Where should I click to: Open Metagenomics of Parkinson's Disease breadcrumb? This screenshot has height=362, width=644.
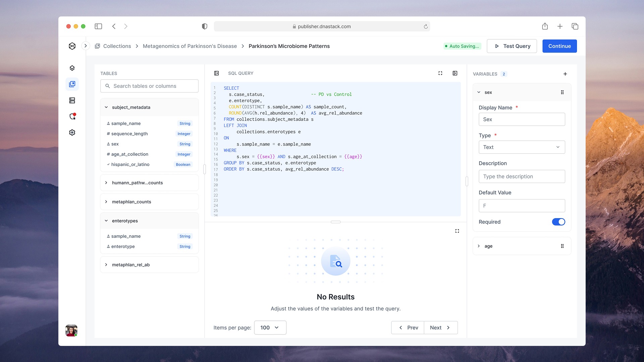point(190,46)
